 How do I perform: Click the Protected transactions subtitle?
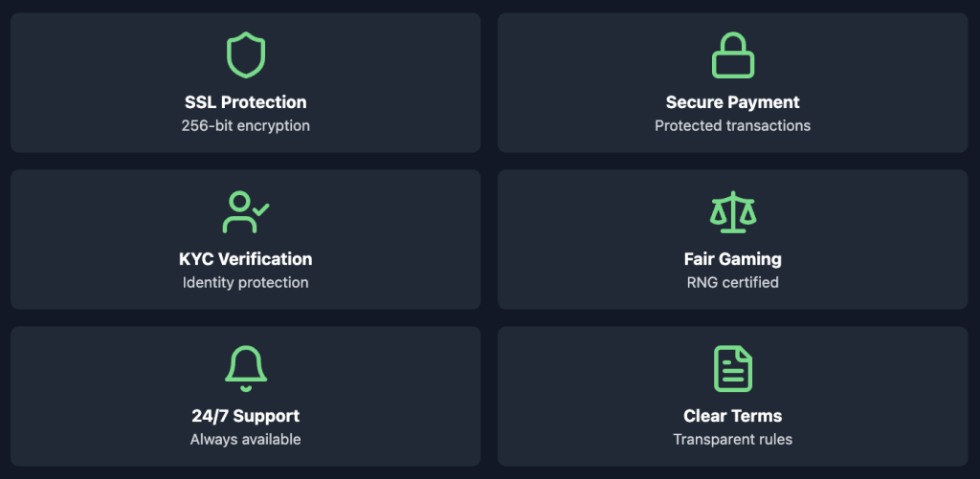732,125
